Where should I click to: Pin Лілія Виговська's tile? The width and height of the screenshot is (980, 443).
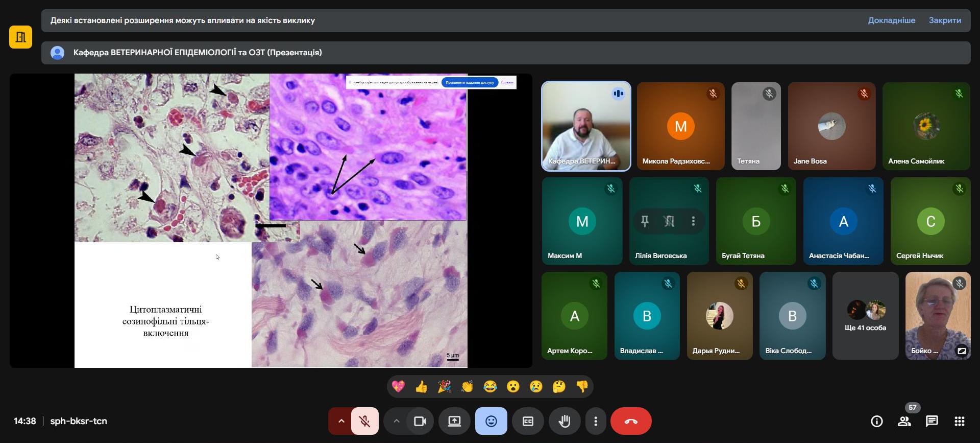coord(645,221)
